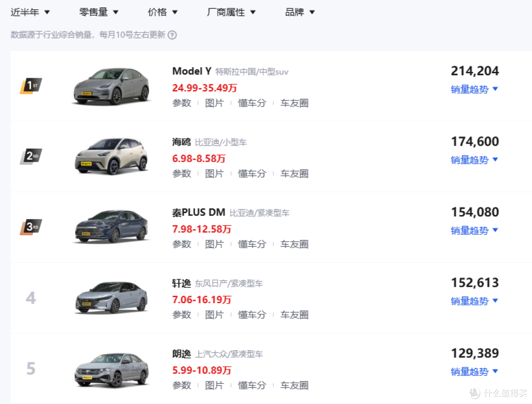This screenshot has height=404, width=532.
Task: Click the 特斯拉中国/中型suv label
Action: tap(252, 72)
